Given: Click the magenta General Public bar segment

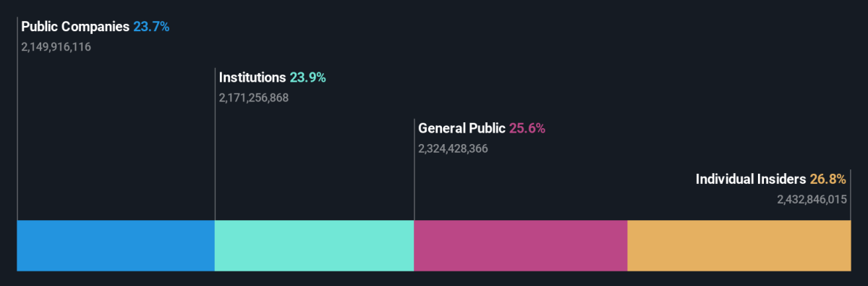Looking at the screenshot, I should (520, 245).
